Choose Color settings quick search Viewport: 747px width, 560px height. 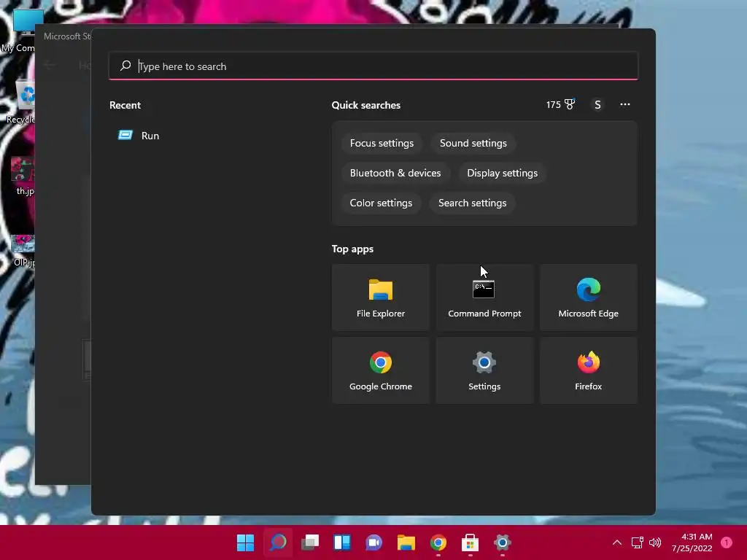(381, 203)
